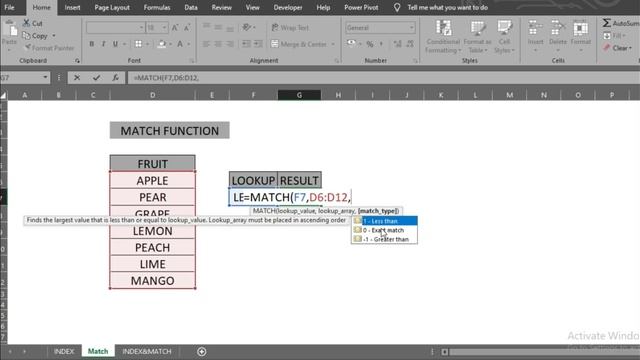Open the Name Box dropdown arrow
640x360 pixels.
click(45, 78)
